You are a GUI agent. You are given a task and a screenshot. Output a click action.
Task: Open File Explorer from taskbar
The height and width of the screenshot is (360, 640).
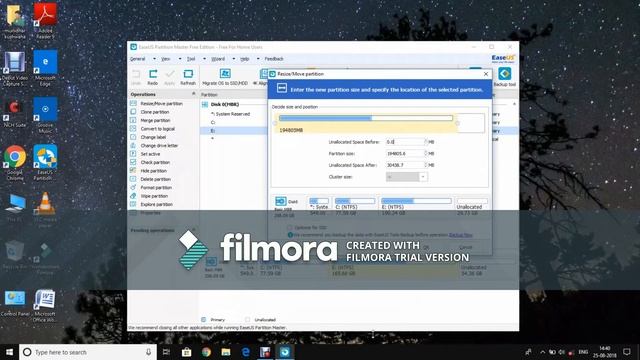click(226, 352)
